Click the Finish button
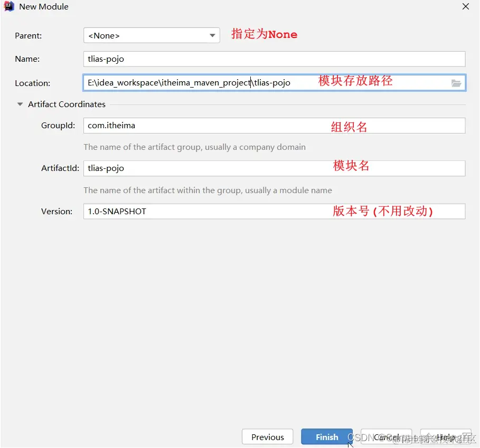The width and height of the screenshot is (480, 448). [327, 437]
